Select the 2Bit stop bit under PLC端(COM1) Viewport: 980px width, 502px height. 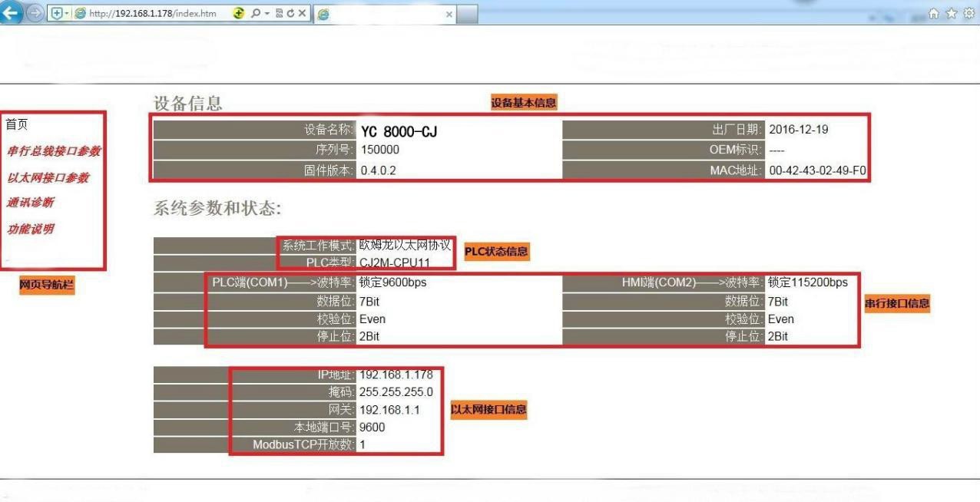(x=369, y=336)
